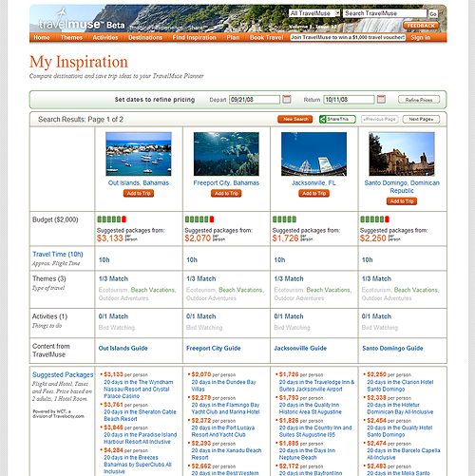
Task: Click the Search Results: Page 1 of 2 heading
Action: 81,120
